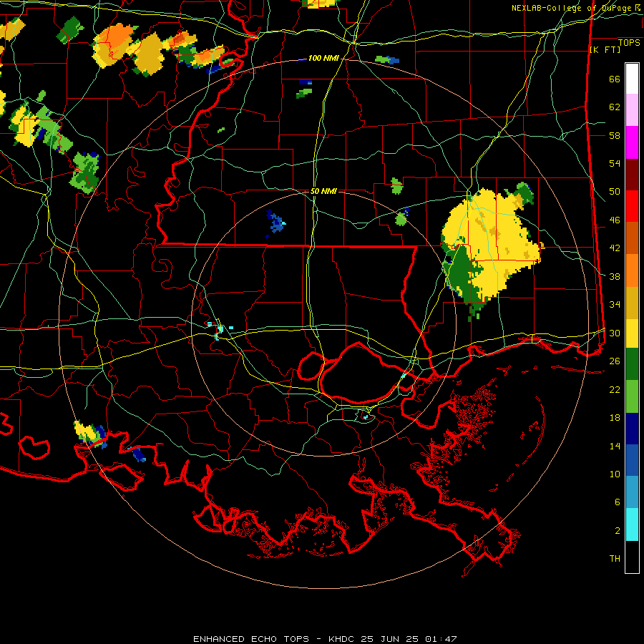
Task: Click the small blue echo inside the 50 NMI ring
Action: tap(276, 224)
